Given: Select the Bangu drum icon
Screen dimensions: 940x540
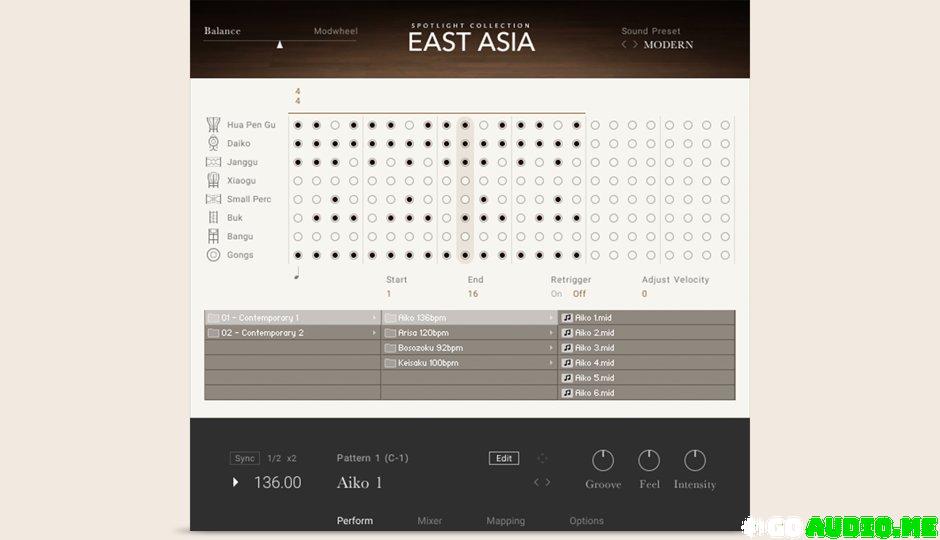Looking at the screenshot, I should (213, 236).
